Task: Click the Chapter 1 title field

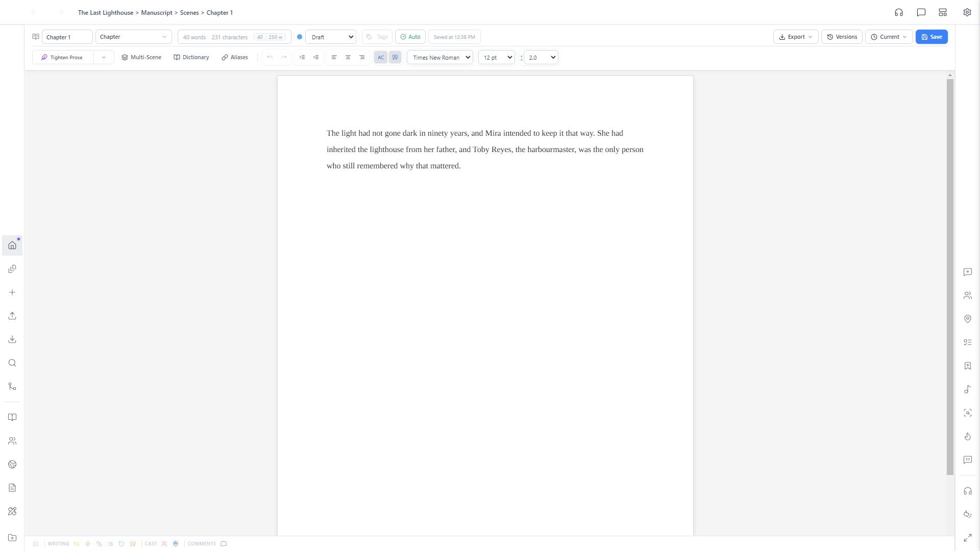Action: click(x=67, y=37)
